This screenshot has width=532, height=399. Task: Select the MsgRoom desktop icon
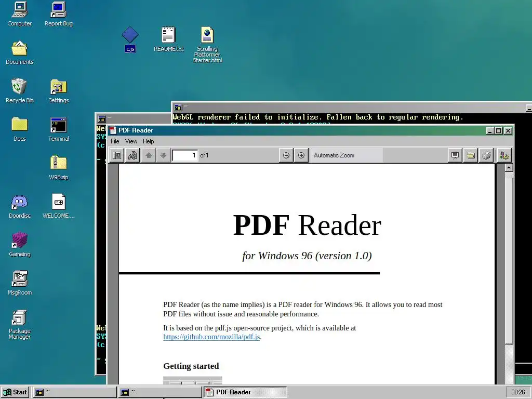point(19,283)
